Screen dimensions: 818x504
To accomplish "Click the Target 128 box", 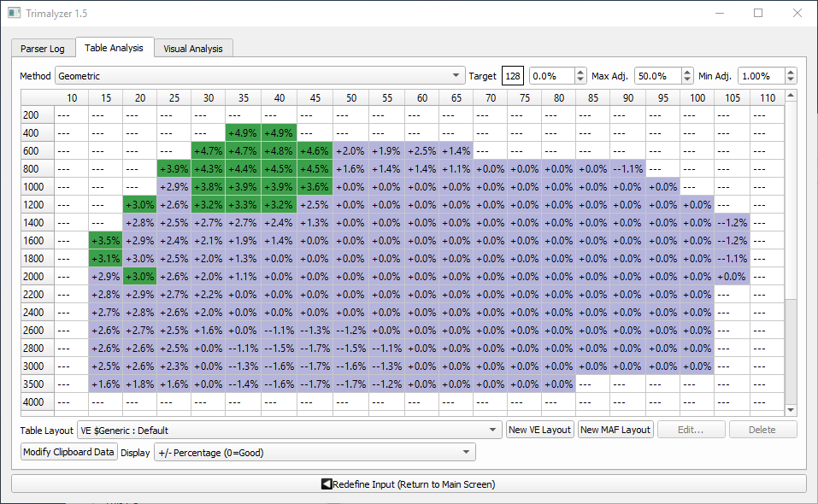I will 513,76.
